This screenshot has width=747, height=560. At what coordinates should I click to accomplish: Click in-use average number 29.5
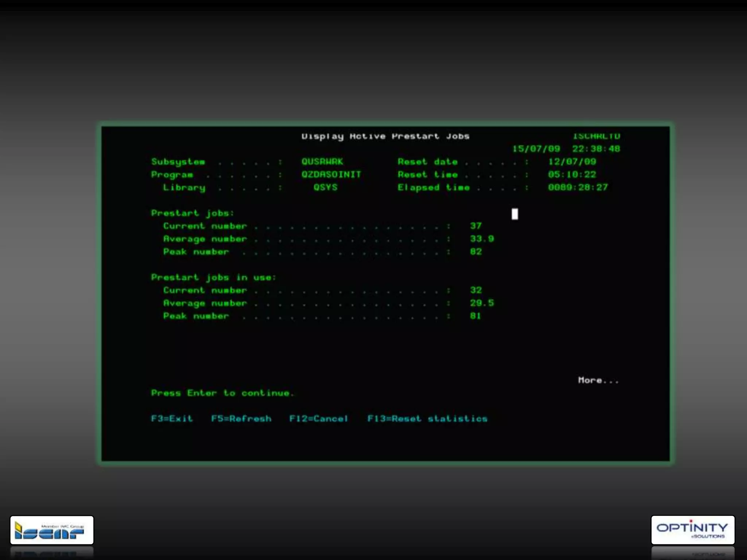click(481, 303)
